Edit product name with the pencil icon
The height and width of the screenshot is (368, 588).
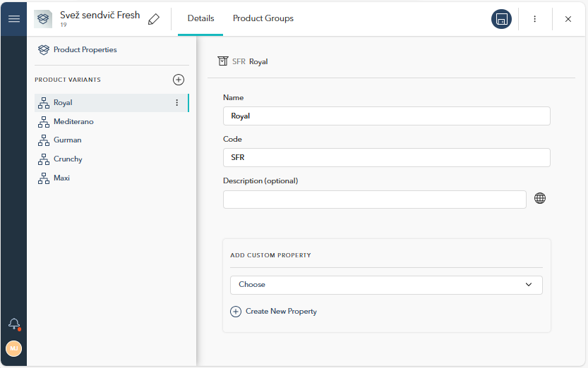tap(154, 19)
